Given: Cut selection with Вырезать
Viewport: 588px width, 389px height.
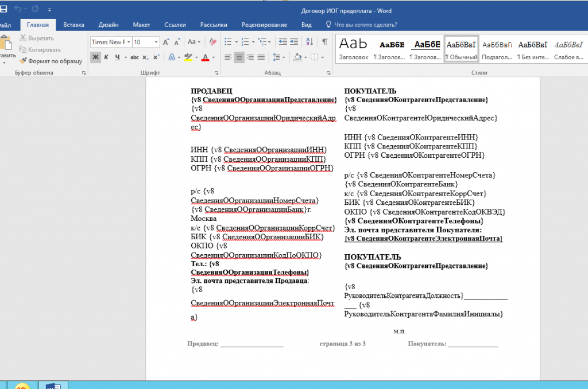Looking at the screenshot, I should tap(36, 38).
